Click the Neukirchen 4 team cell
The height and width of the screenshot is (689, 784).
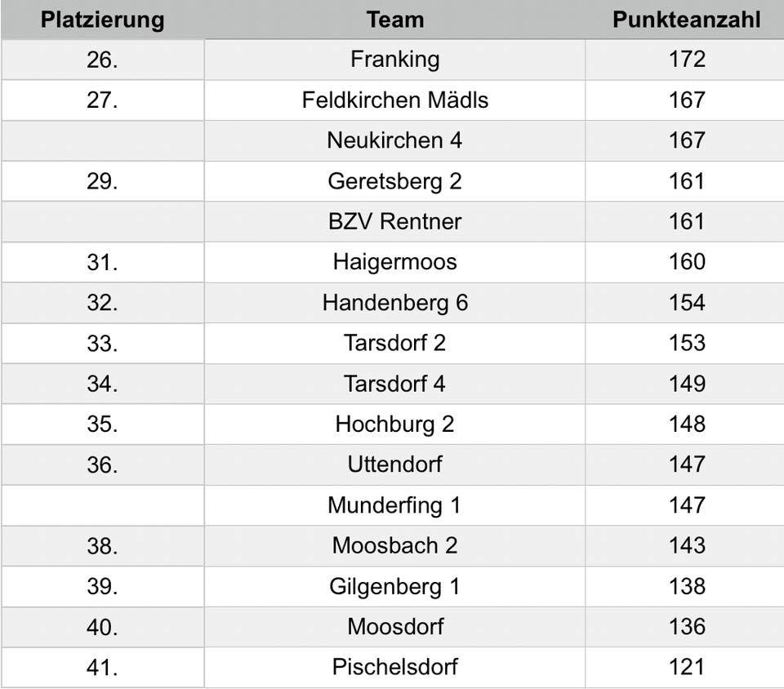click(395, 140)
